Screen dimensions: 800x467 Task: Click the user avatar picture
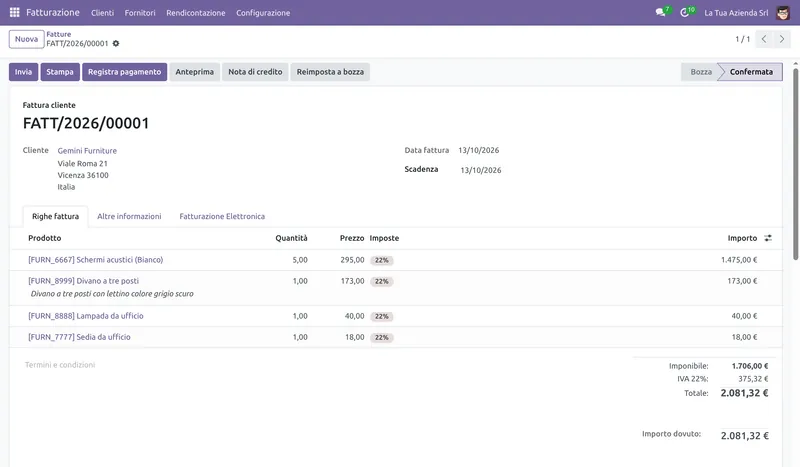(x=783, y=13)
